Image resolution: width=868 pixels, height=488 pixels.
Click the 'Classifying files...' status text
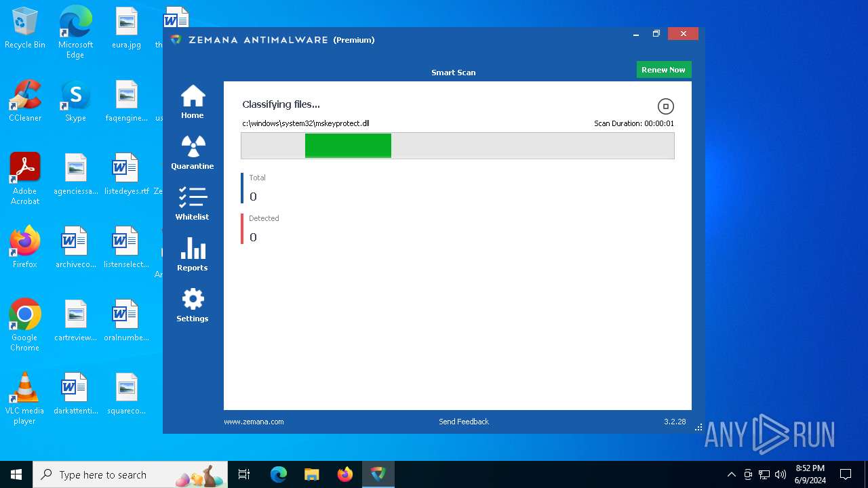coord(281,104)
